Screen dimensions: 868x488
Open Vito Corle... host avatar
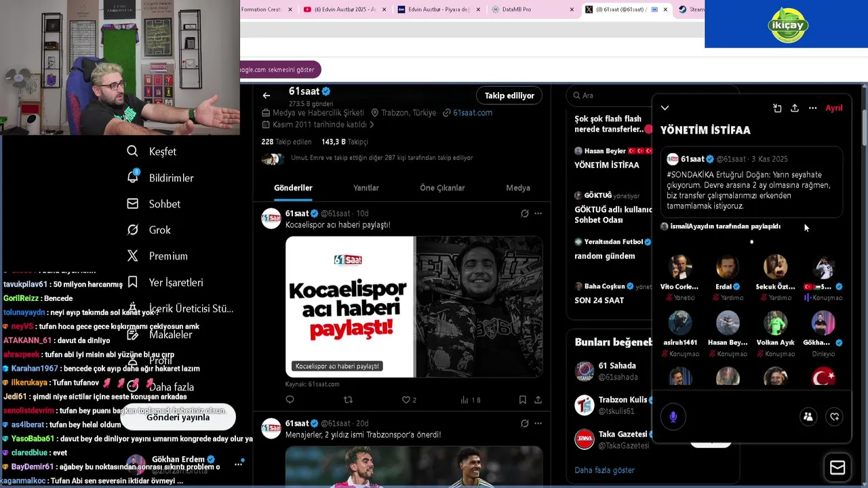[x=679, y=268]
